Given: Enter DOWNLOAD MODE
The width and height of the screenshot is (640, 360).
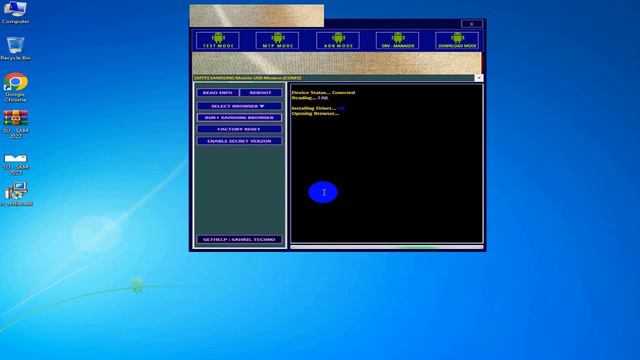Looking at the screenshot, I should pos(457,40).
